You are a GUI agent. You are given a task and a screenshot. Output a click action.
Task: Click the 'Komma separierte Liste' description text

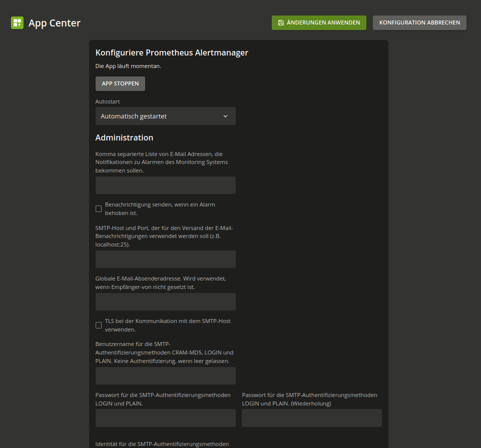pos(161,162)
